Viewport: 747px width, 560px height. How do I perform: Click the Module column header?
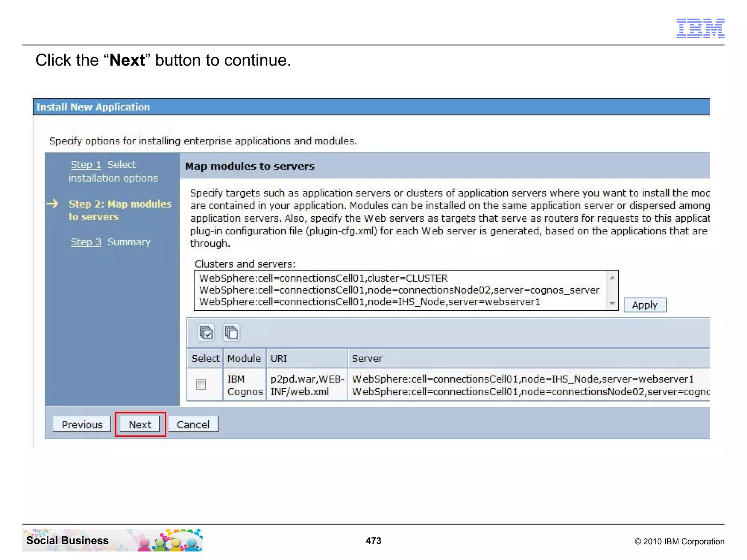244,358
